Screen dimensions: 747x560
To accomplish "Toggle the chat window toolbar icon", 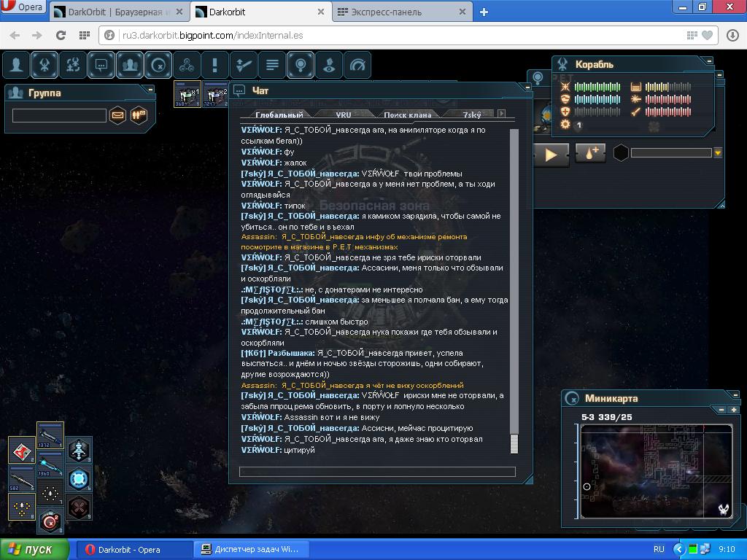I will coord(101,64).
